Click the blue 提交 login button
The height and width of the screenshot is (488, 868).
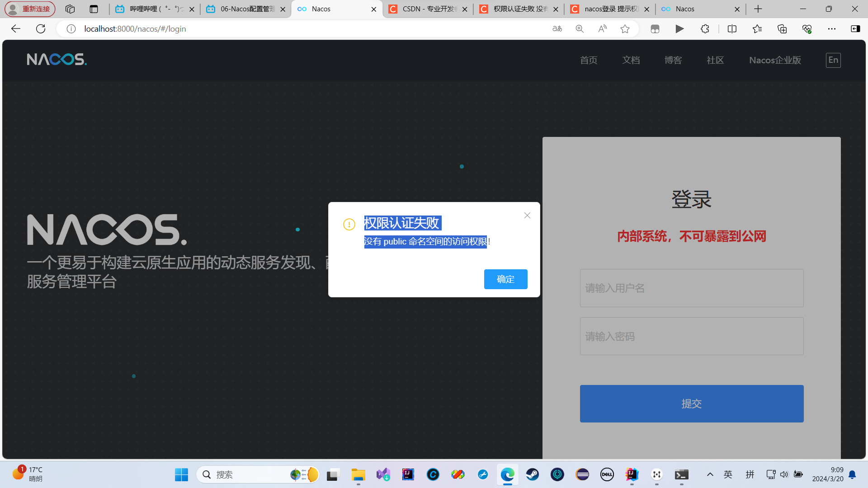[x=692, y=404]
